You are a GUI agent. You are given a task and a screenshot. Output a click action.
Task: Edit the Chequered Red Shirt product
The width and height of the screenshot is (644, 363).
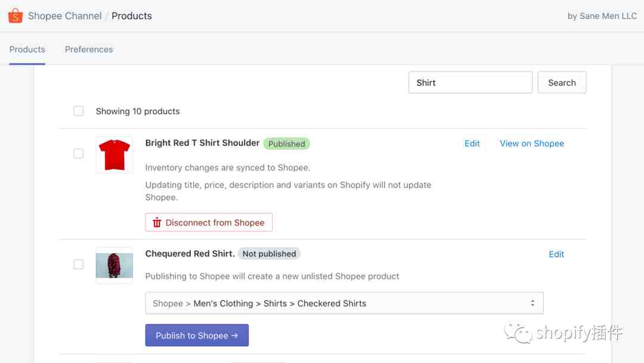(x=556, y=254)
